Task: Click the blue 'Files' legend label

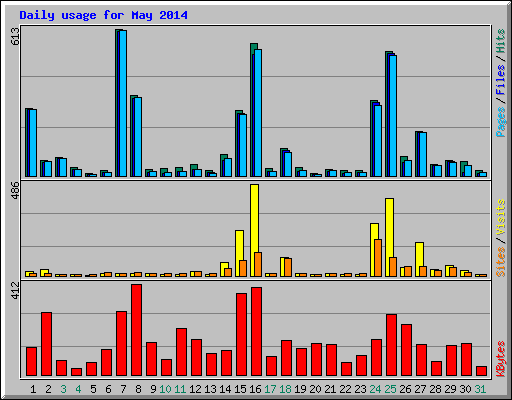Action: [x=501, y=80]
